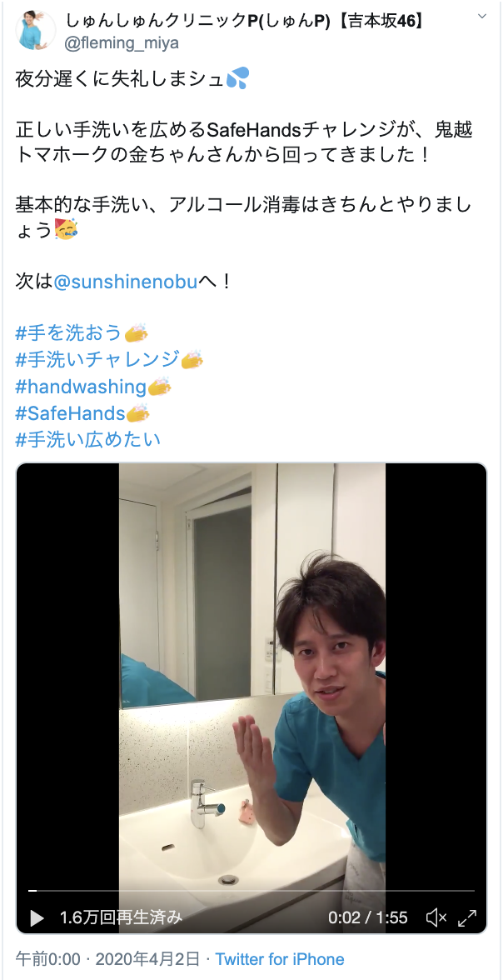Screen dimensions: 503x980
Task: Click the video progress bar
Action: (x=251, y=891)
